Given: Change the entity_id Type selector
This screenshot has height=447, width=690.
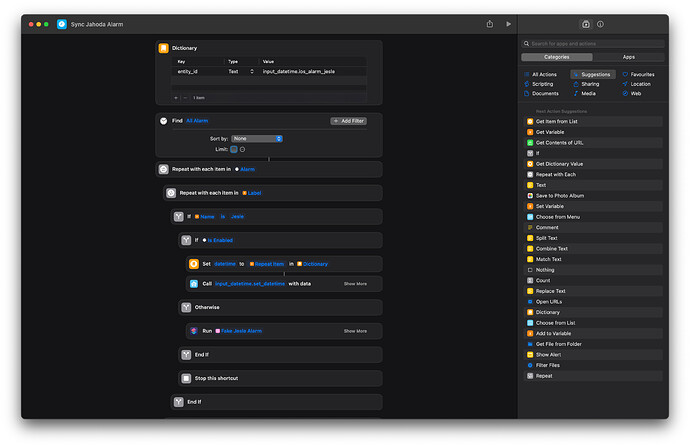Looking at the screenshot, I should tap(241, 71).
